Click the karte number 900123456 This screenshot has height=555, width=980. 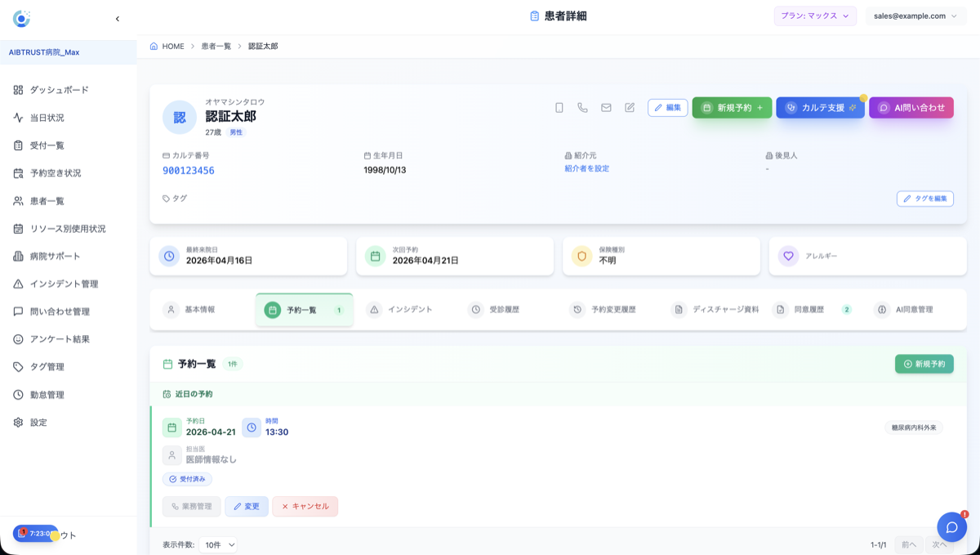tap(189, 171)
